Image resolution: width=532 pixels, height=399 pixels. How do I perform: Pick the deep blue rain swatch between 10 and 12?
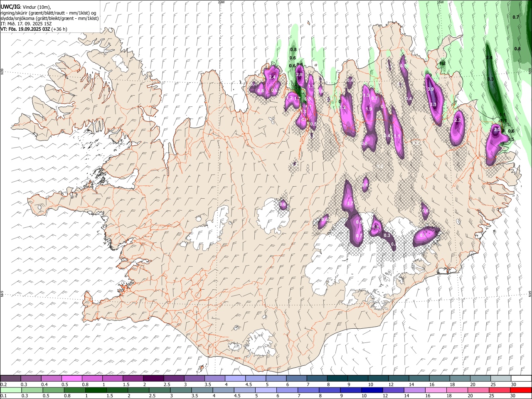372,390
